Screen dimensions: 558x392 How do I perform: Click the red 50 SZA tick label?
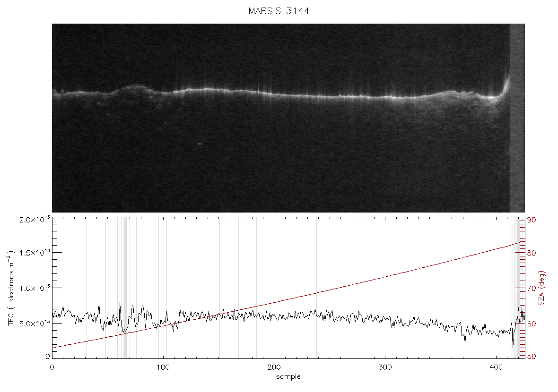coord(532,357)
